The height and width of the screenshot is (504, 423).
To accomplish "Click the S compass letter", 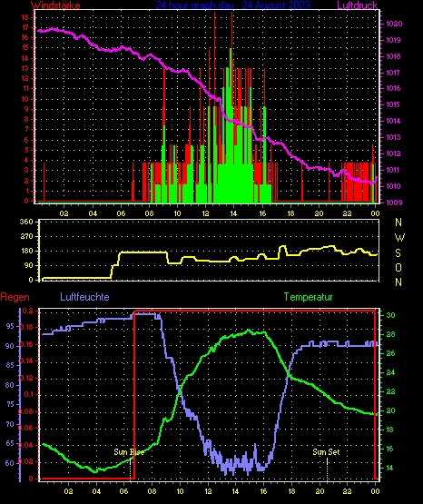I will point(398,253).
